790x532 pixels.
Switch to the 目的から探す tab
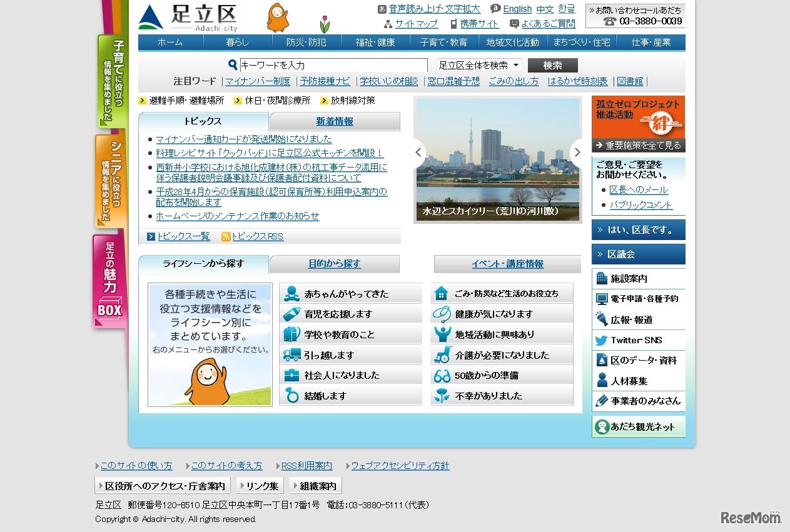click(335, 264)
